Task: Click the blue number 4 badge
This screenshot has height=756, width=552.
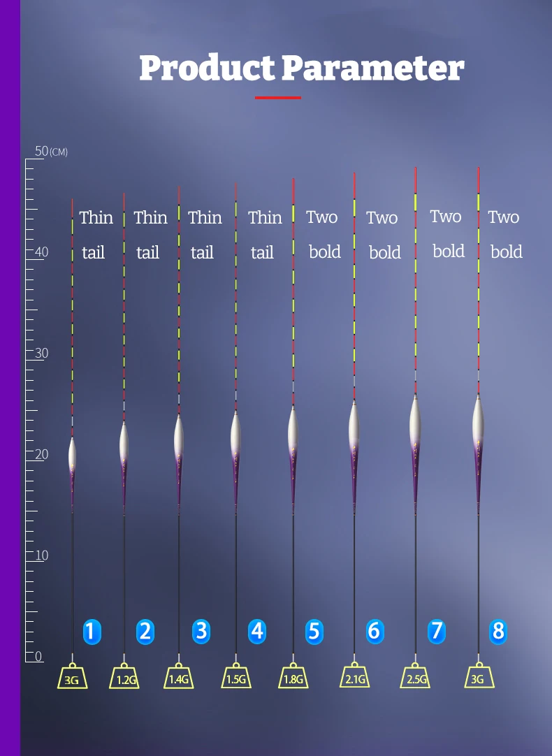Action: click(x=257, y=631)
